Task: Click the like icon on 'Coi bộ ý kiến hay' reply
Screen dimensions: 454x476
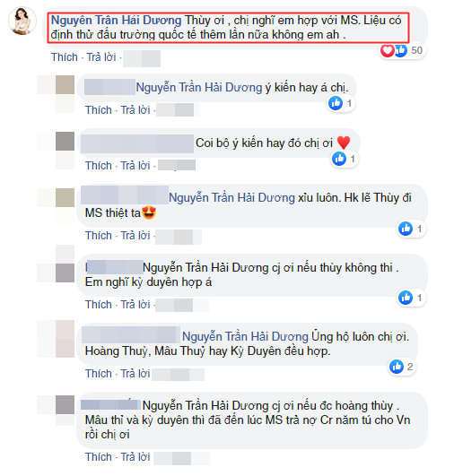Action: pyautogui.click(x=339, y=159)
